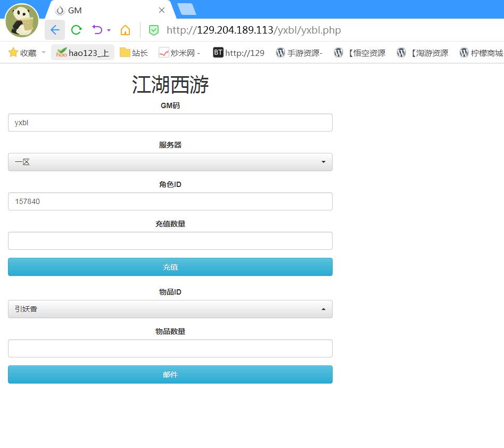Click the panda avatar profile icon
The height and width of the screenshot is (448, 504).
[22, 21]
